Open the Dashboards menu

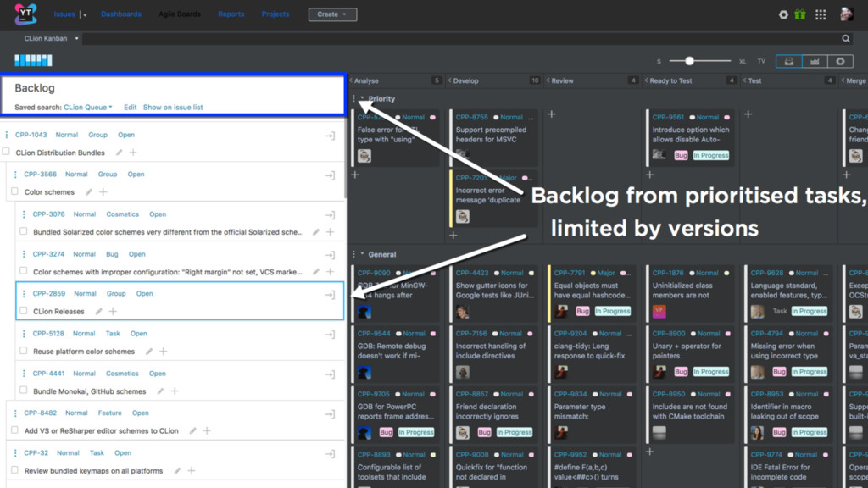click(120, 14)
